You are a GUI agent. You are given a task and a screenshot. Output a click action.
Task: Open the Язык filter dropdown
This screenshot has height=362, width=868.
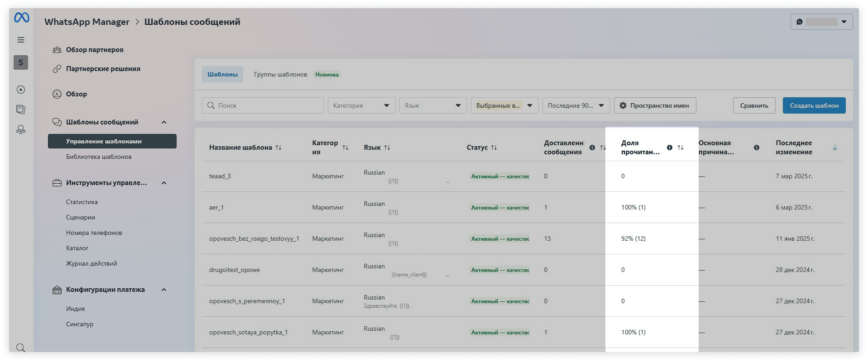click(433, 105)
